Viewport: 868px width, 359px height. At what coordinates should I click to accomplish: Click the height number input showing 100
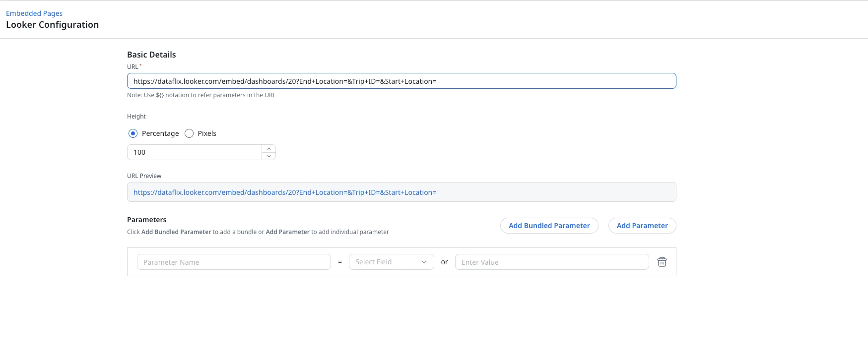tap(195, 152)
